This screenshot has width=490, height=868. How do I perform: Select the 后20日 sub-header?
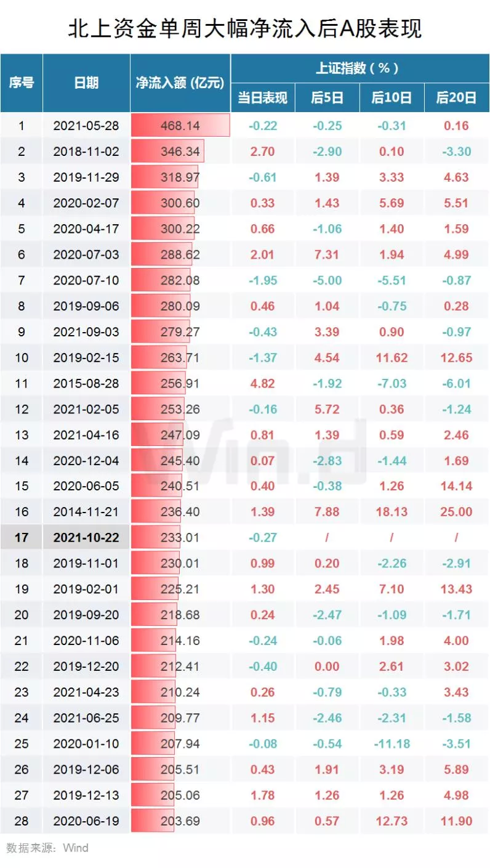click(456, 98)
